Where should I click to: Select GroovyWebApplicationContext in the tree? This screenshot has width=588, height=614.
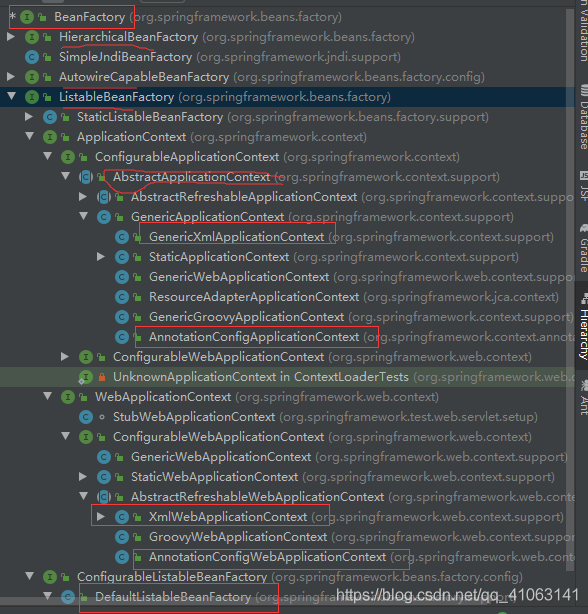(238, 536)
